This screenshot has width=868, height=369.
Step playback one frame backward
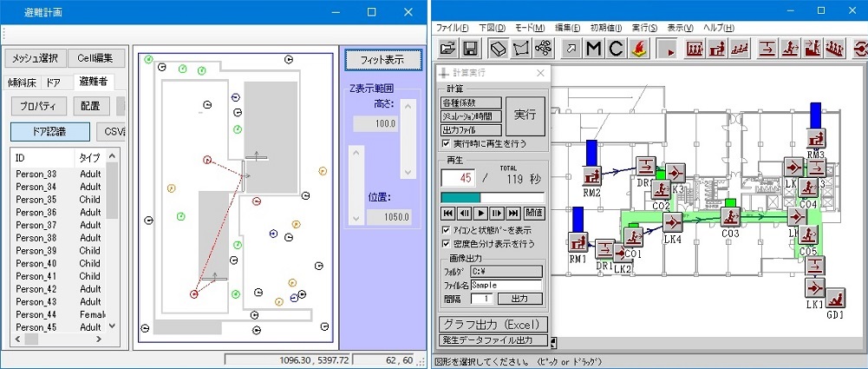[465, 213]
